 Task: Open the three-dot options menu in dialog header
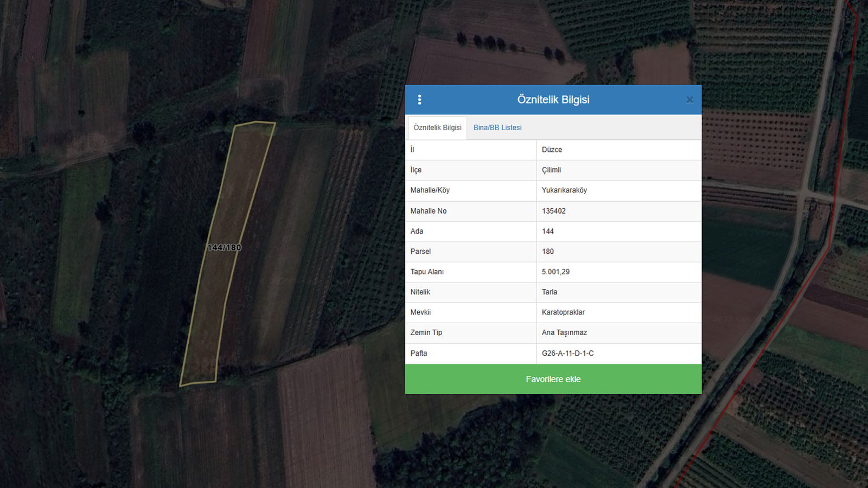pos(419,100)
